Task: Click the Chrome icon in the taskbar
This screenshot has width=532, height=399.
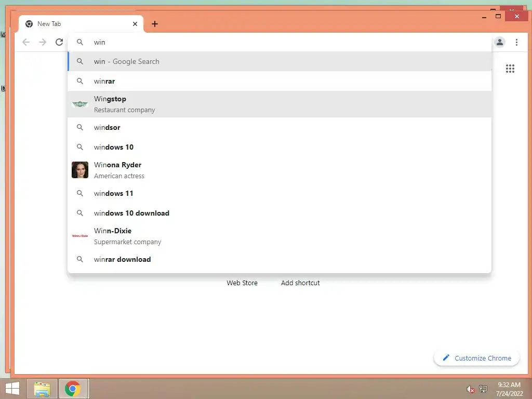Action: point(73,389)
